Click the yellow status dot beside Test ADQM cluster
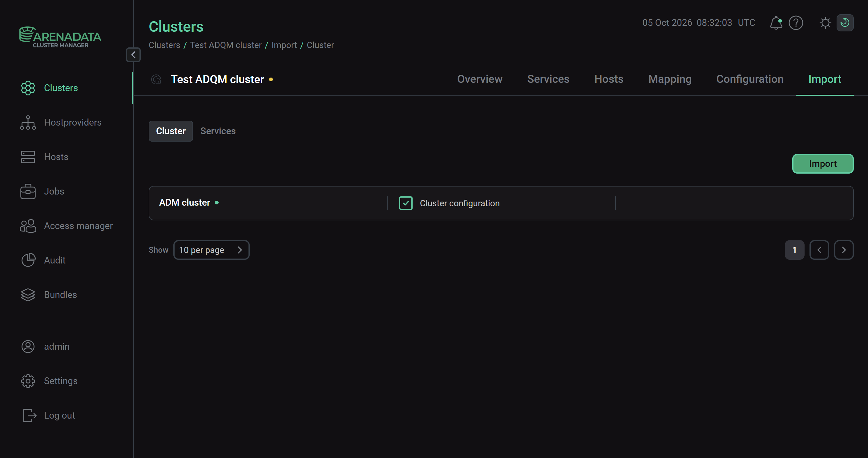The height and width of the screenshot is (458, 868). (271, 79)
